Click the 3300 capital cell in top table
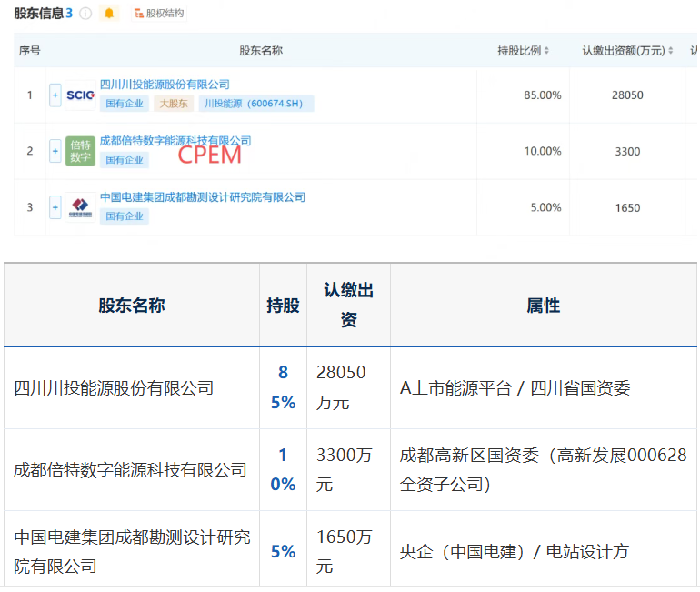The image size is (700, 592). click(x=627, y=151)
